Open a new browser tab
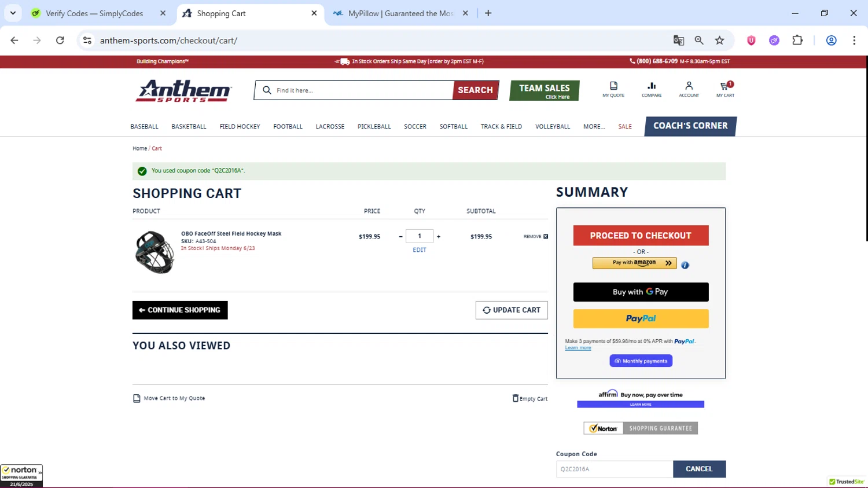 click(488, 13)
